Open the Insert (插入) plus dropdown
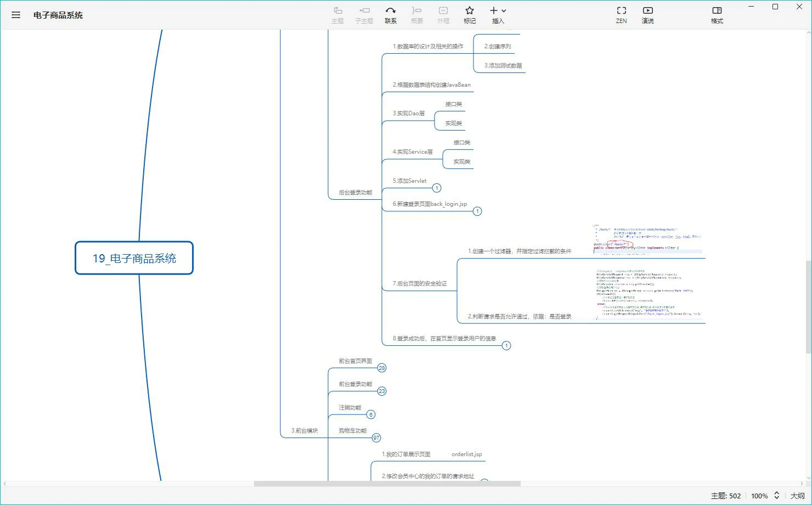This screenshot has height=505, width=812. pos(498,15)
